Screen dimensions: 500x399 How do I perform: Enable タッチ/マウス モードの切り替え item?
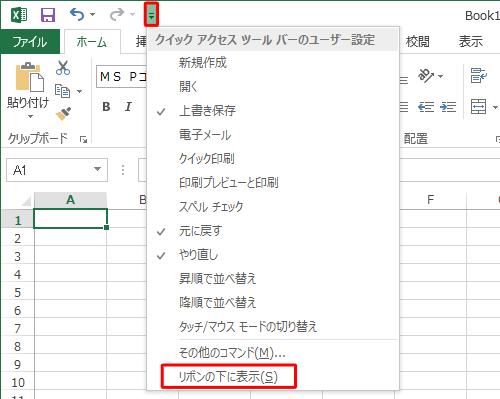tap(273, 327)
